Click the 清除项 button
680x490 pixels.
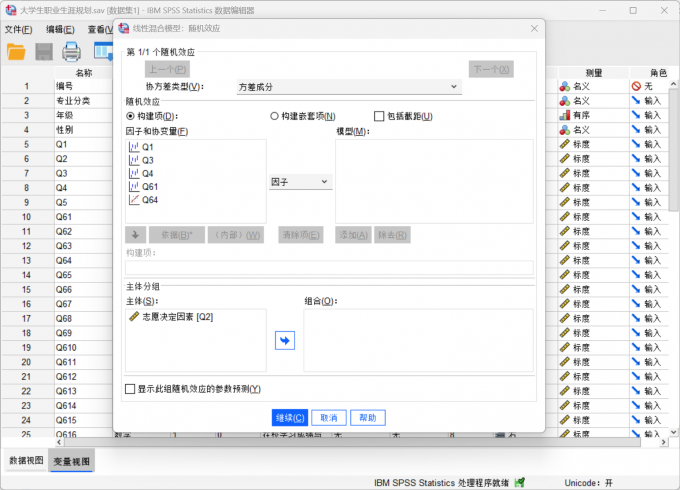pyautogui.click(x=301, y=235)
